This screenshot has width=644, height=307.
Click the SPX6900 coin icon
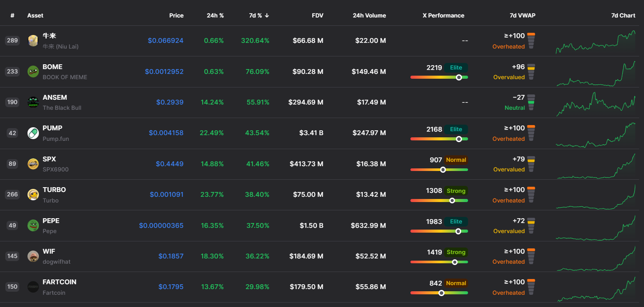(33, 164)
